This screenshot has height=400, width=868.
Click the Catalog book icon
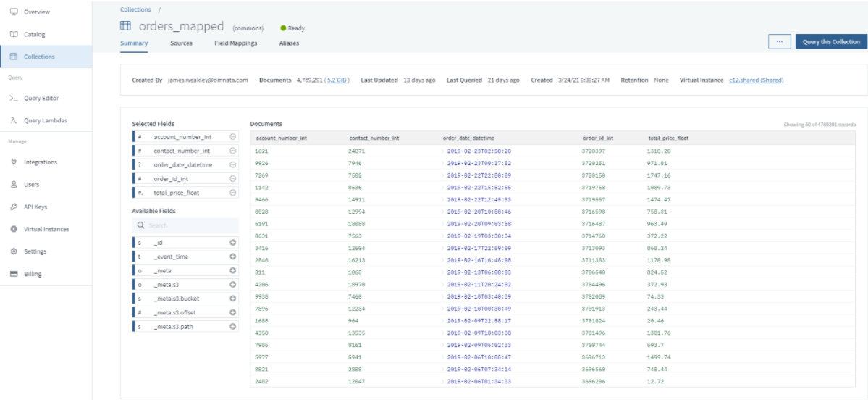click(14, 34)
